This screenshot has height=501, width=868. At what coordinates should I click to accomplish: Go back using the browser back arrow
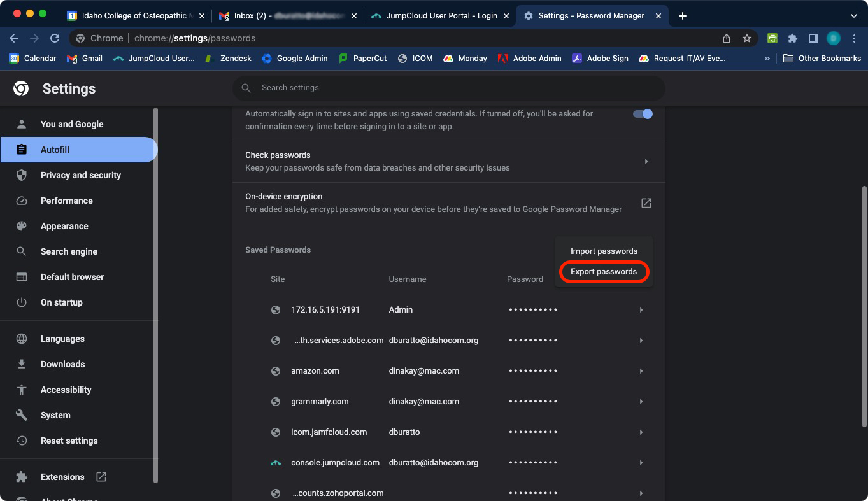click(14, 38)
